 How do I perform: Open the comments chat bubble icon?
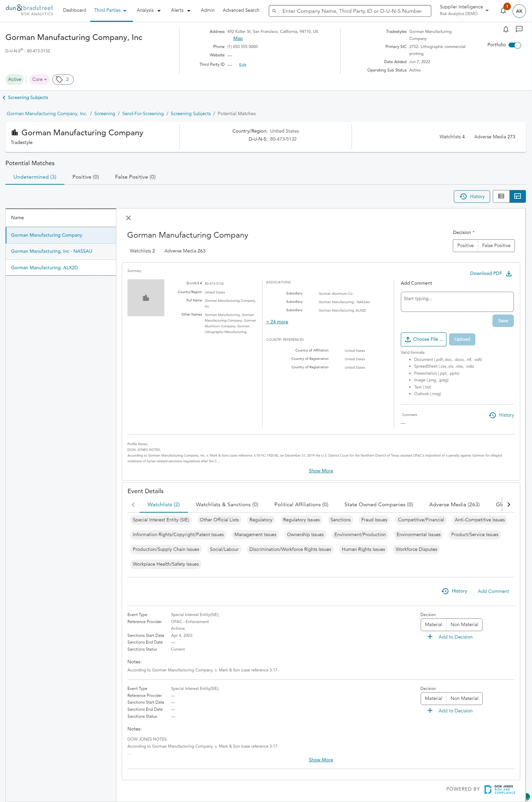click(x=519, y=29)
